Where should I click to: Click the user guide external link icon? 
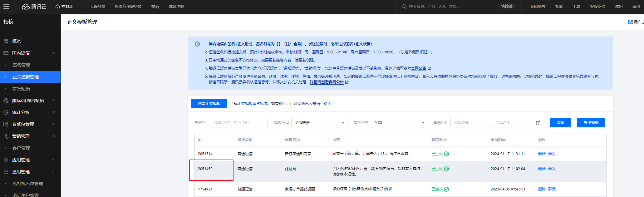pos(631,22)
